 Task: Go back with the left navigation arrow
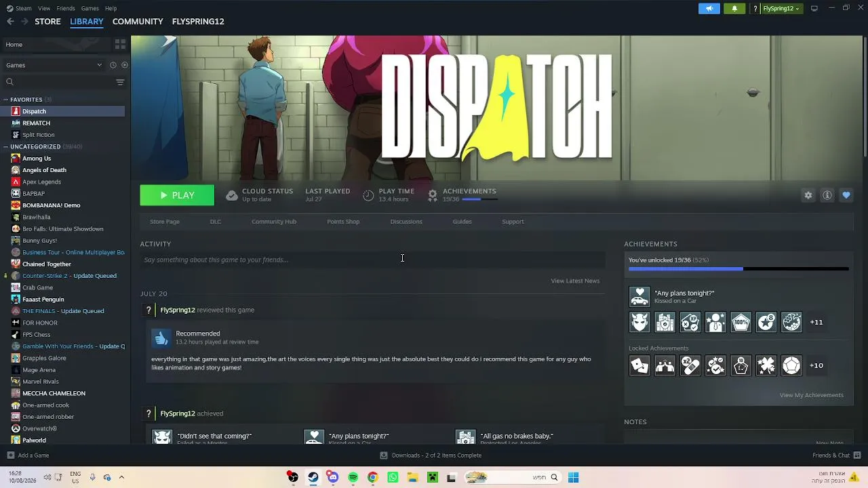click(x=10, y=22)
